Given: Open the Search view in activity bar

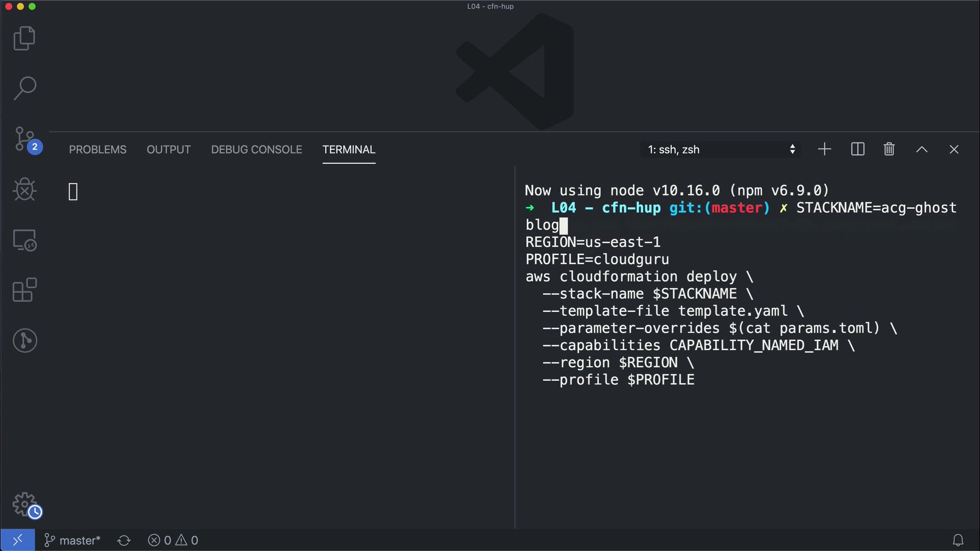Looking at the screenshot, I should (24, 88).
